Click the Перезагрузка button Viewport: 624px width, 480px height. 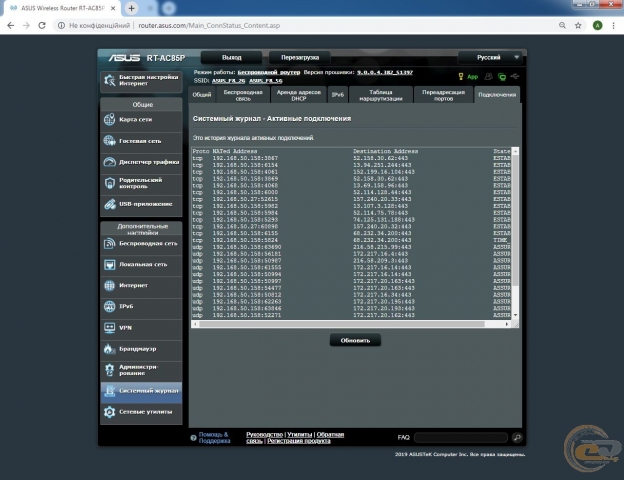coord(300,58)
